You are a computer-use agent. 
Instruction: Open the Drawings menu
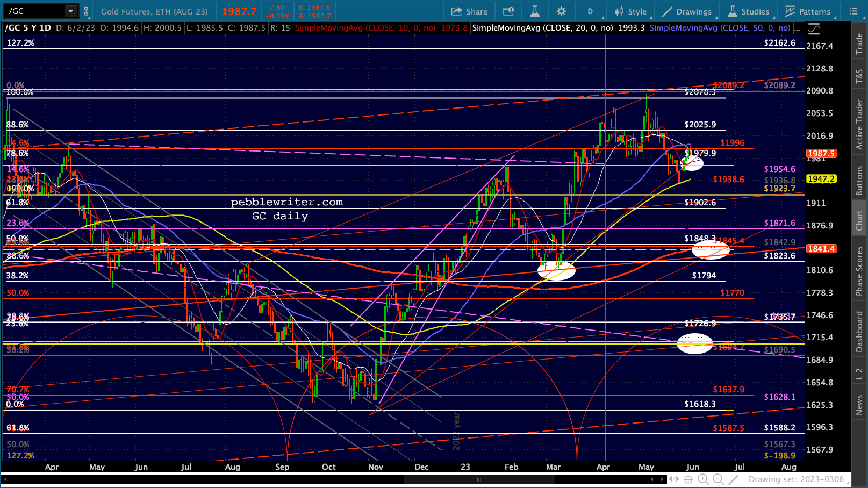(687, 11)
